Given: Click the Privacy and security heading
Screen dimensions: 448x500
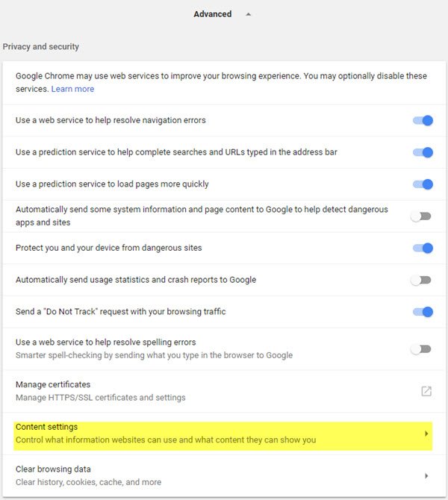Looking at the screenshot, I should pos(41,46).
